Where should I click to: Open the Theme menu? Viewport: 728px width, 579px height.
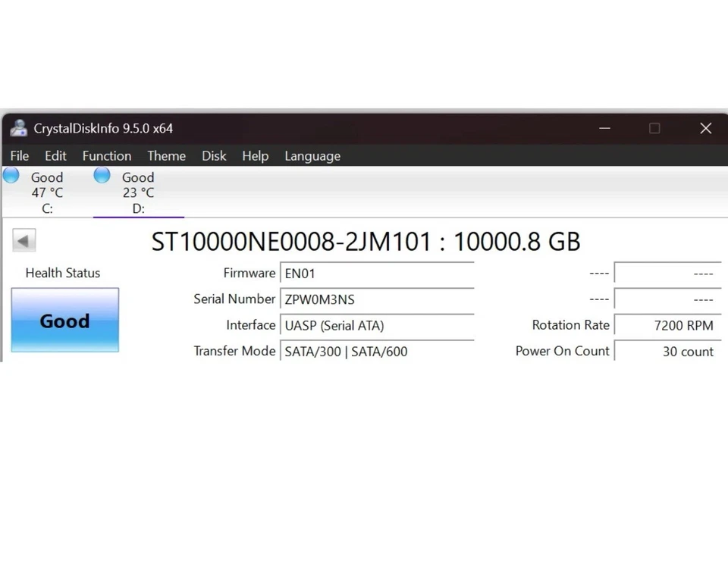[167, 156]
